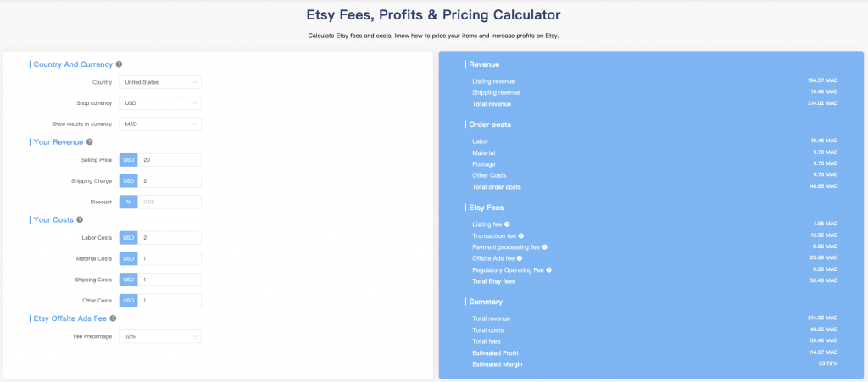Image resolution: width=868 pixels, height=382 pixels.
Task: Click help icon next to Your Costs
Action: (80, 220)
